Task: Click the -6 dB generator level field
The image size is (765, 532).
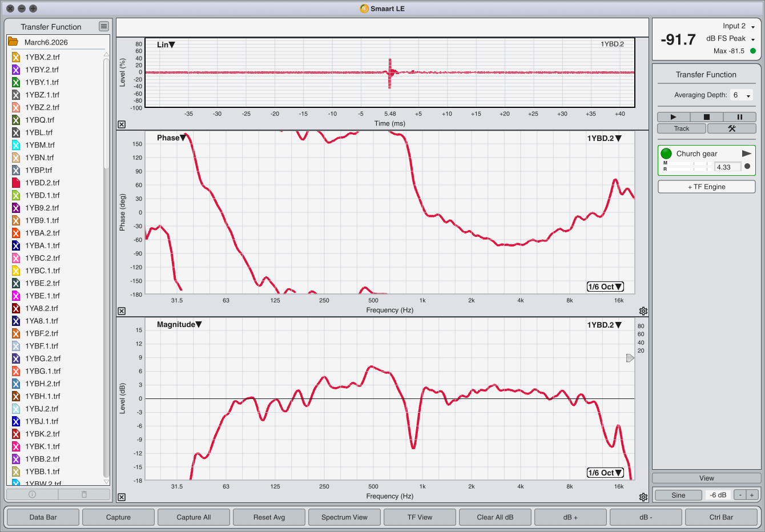Action: click(718, 495)
